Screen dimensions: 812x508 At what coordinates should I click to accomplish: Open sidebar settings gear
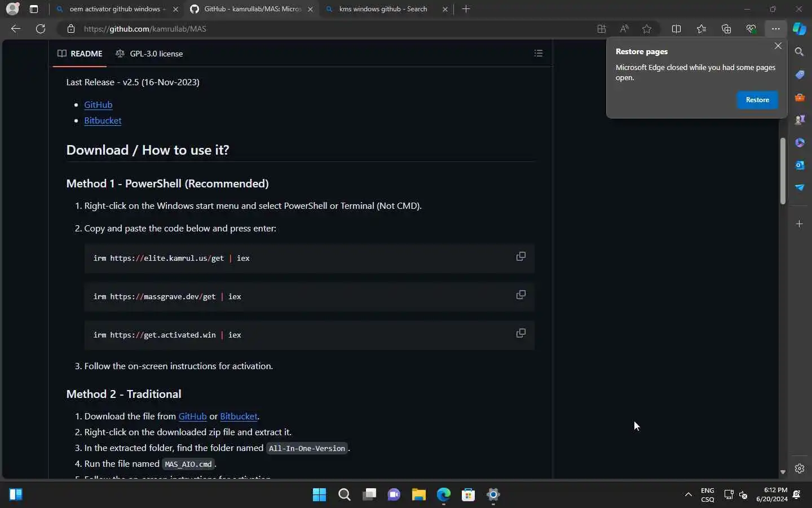click(800, 468)
